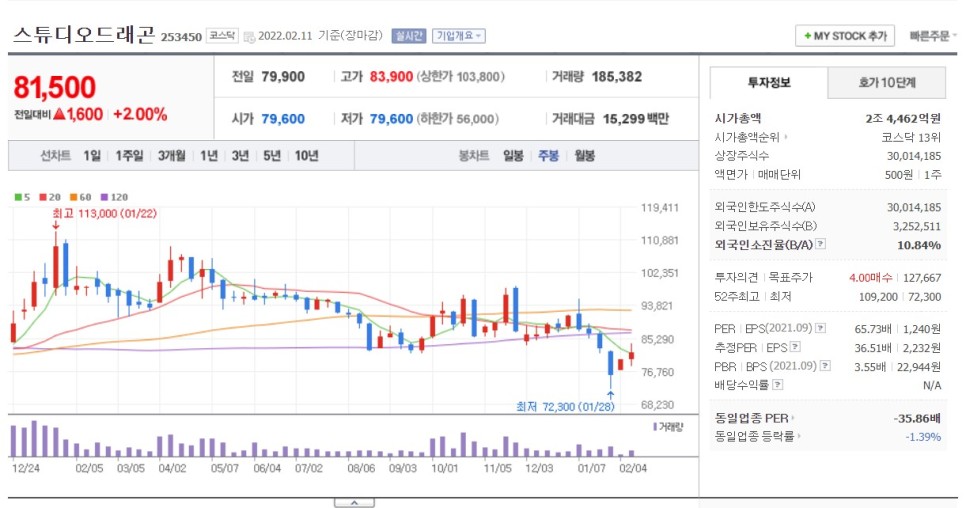Click the 2조 4,462억원 market cap value
966x508 pixels.
coord(903,118)
